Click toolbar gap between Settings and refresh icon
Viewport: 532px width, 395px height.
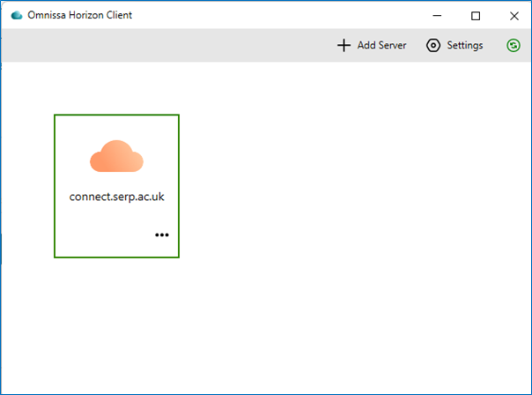(x=495, y=45)
